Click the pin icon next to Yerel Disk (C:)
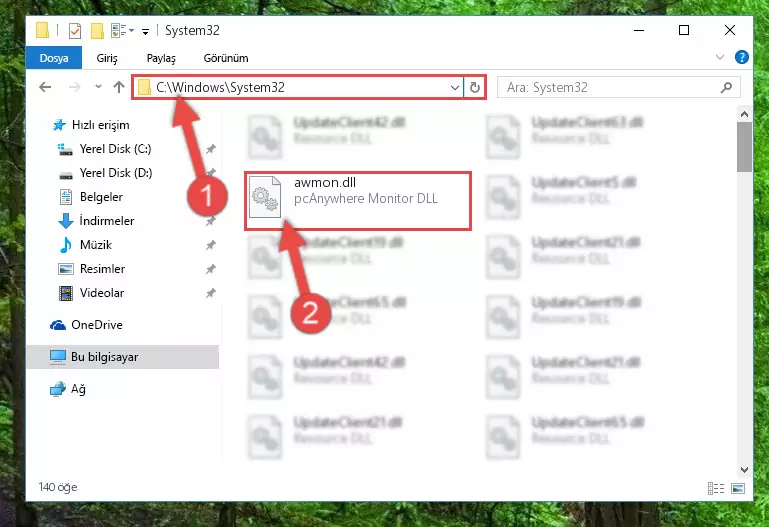 tap(210, 149)
